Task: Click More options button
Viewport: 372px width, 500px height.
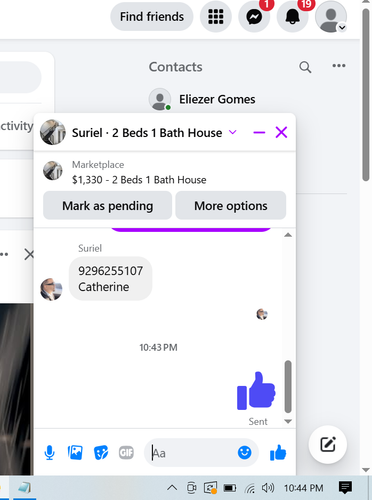Action: 231,206
